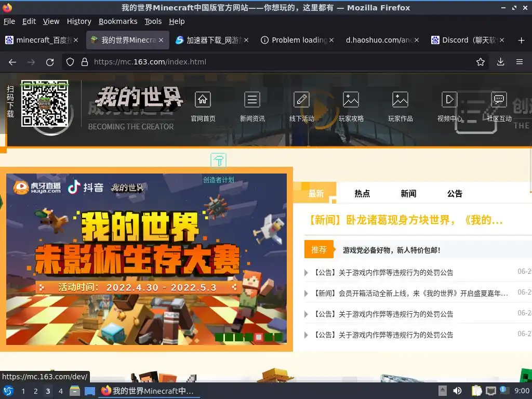Click the tray notification info icon
Screen dimensions: 532x399
(x=503, y=390)
